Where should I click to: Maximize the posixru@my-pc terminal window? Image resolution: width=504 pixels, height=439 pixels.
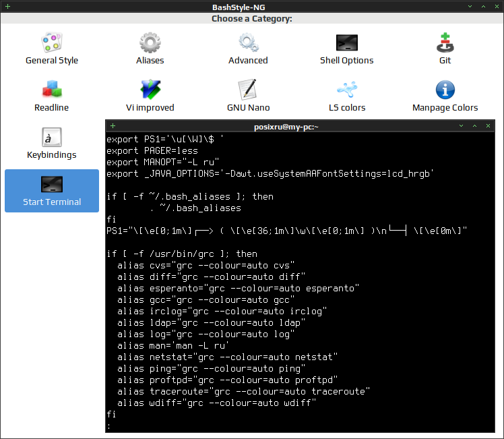[475, 125]
